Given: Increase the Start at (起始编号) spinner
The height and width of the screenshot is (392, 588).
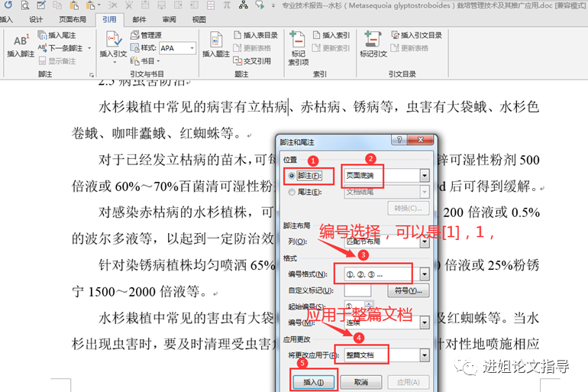Looking at the screenshot, I should tap(369, 303).
